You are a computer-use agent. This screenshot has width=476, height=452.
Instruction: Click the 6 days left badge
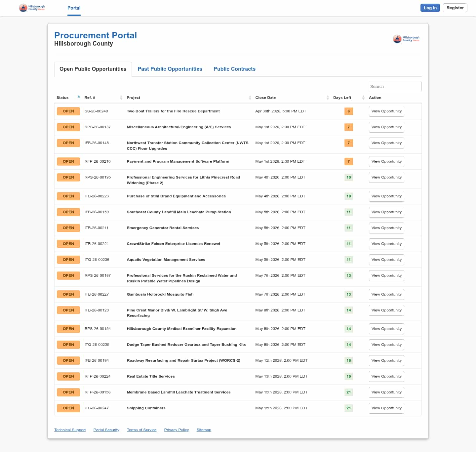coord(348,111)
